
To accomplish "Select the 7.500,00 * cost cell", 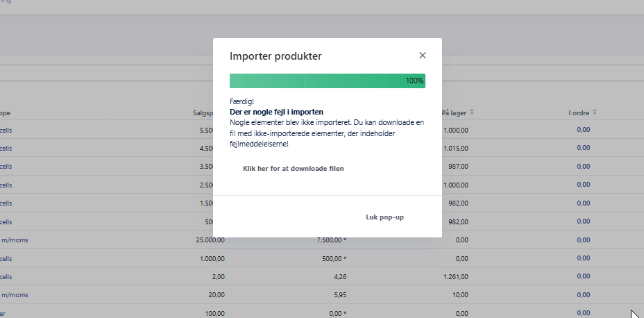I will 332,240.
